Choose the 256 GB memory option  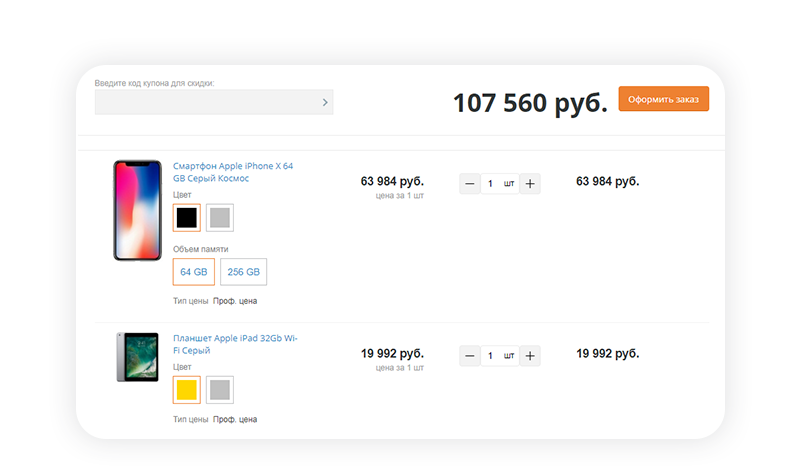243,272
